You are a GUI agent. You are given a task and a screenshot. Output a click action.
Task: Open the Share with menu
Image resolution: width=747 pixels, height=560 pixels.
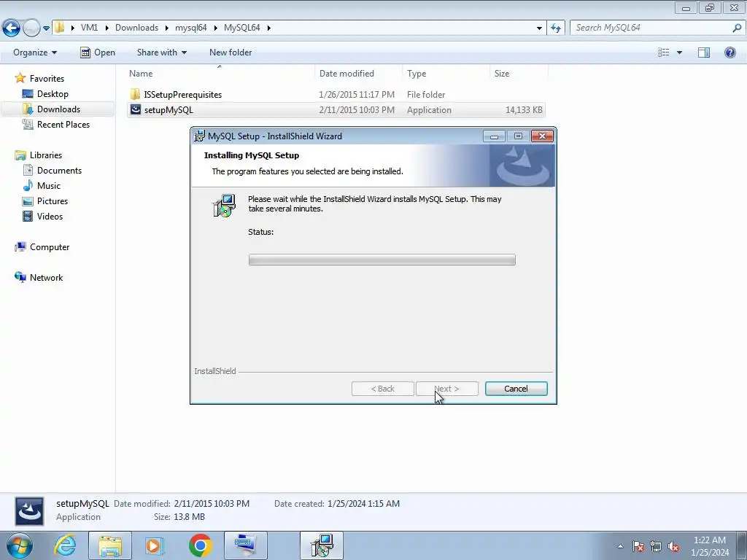tap(161, 52)
